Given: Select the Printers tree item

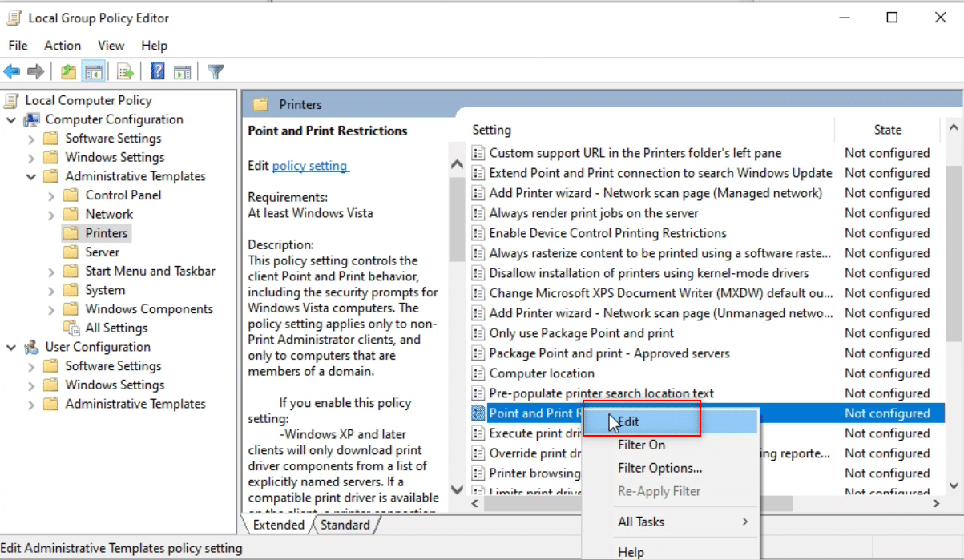Looking at the screenshot, I should 107,233.
